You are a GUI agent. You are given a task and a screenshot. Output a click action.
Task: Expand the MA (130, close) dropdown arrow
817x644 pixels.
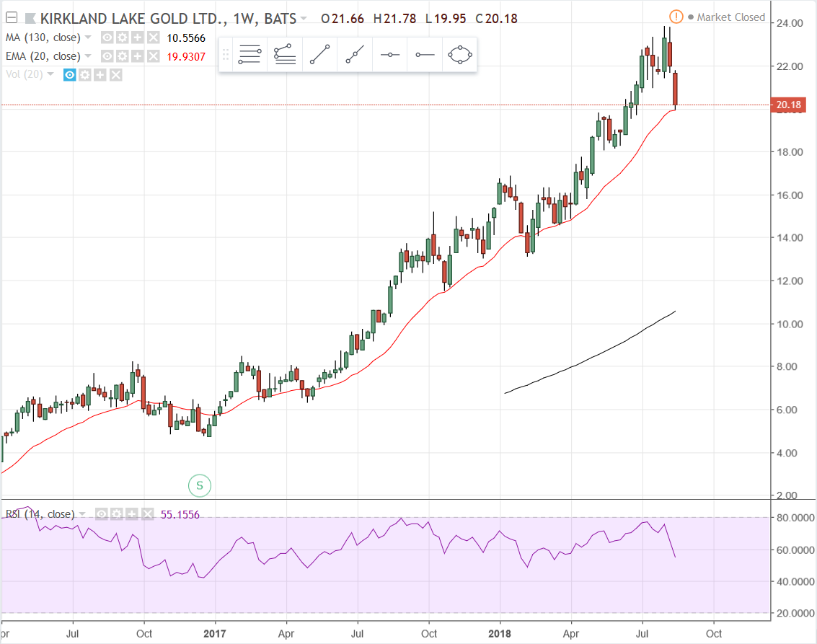tap(88, 38)
